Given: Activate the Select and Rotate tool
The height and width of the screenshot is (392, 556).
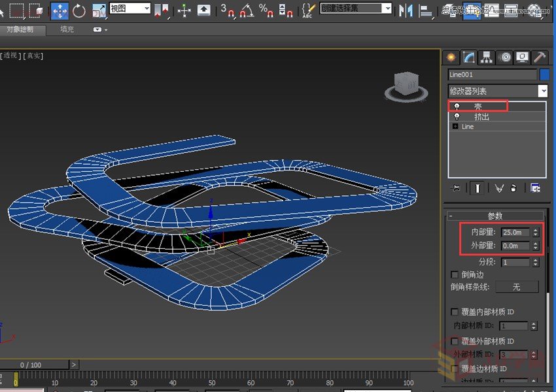Looking at the screenshot, I should coord(78,10).
